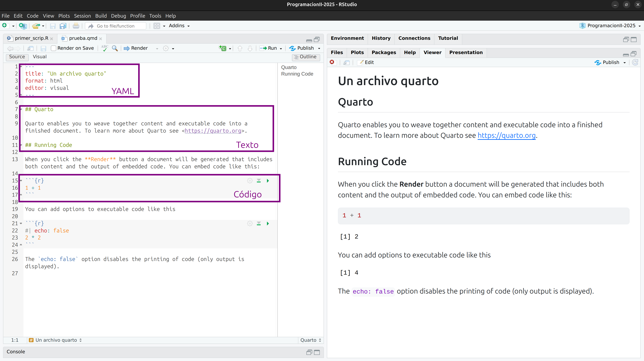The width and height of the screenshot is (644, 361).
Task: Switch to the Presentation tab
Action: pos(466,53)
